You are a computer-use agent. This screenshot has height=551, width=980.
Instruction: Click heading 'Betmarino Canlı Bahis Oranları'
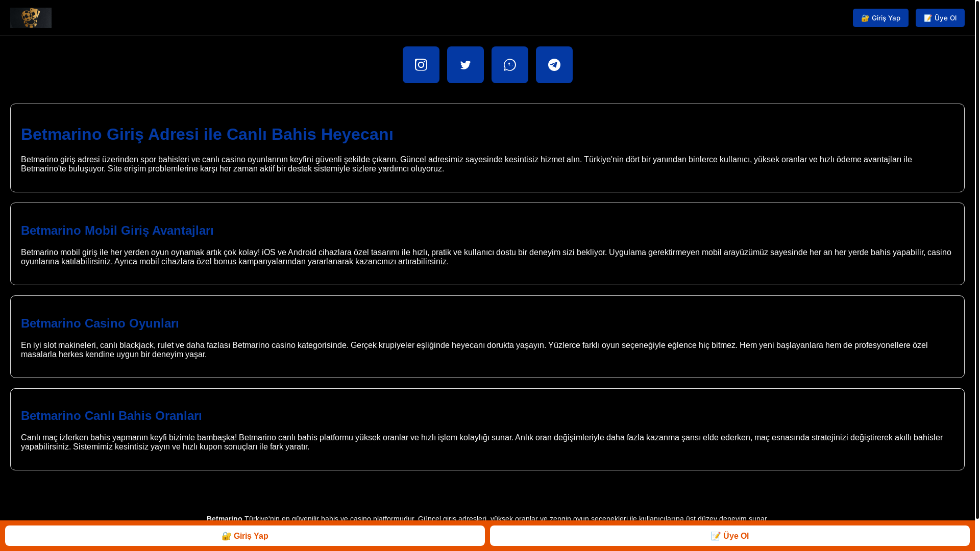(111, 416)
